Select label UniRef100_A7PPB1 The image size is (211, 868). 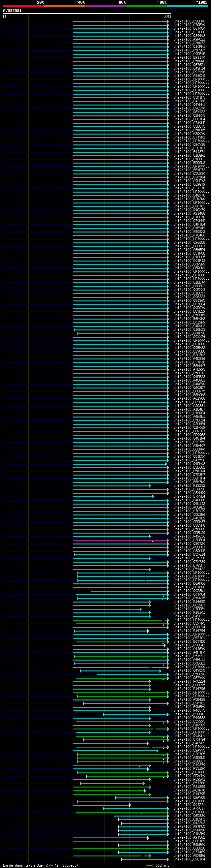[190, 609]
